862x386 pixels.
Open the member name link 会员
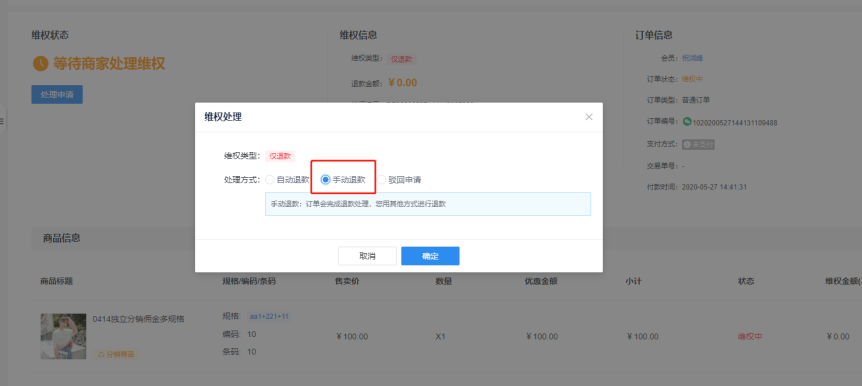pos(692,58)
